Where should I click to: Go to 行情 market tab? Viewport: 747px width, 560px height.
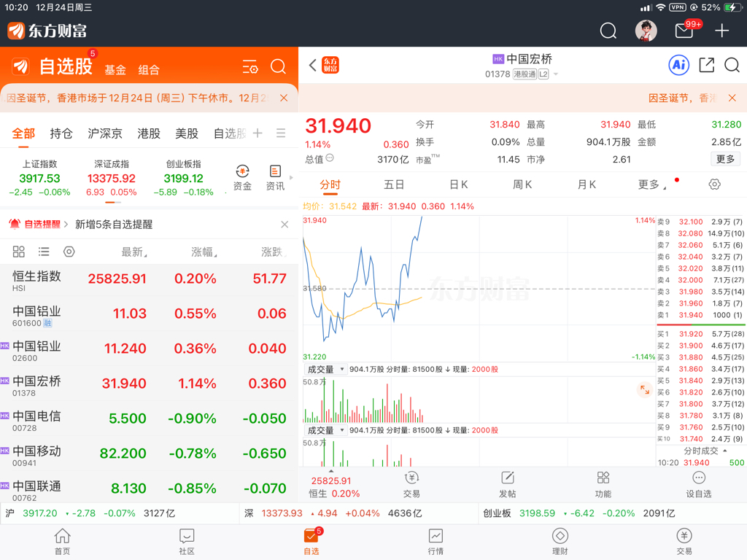point(436,542)
